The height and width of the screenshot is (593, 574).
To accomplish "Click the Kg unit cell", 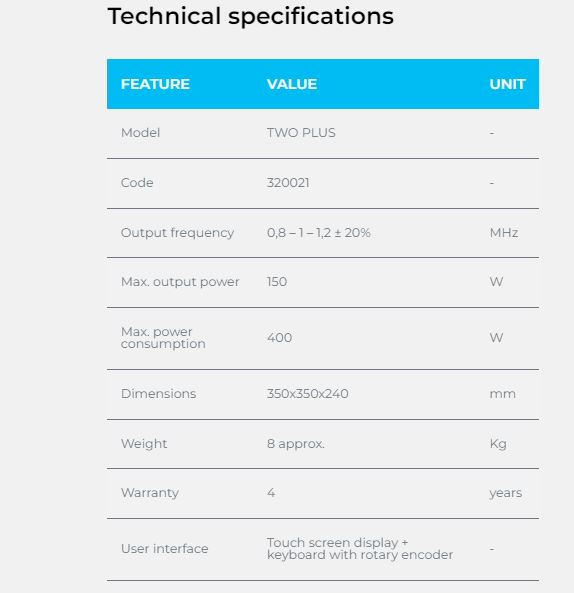I will click(498, 444).
